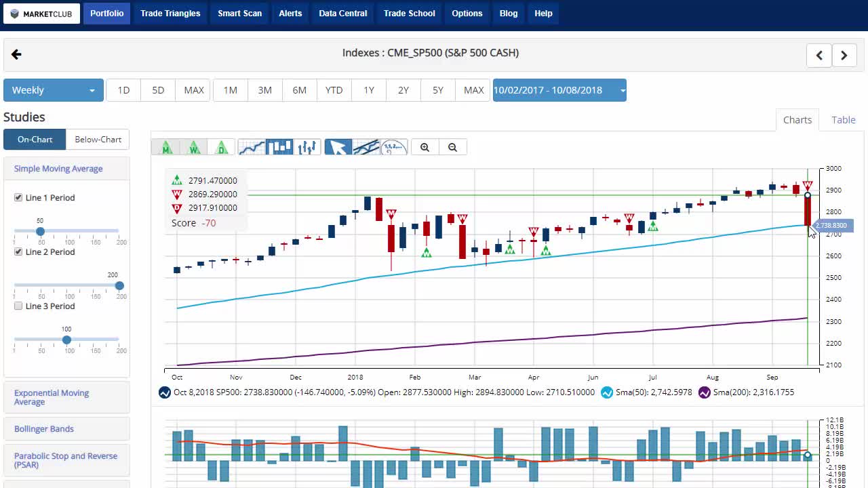Image resolution: width=868 pixels, height=488 pixels.
Task: Toggle Line 1 Period checkbox
Action: point(18,198)
